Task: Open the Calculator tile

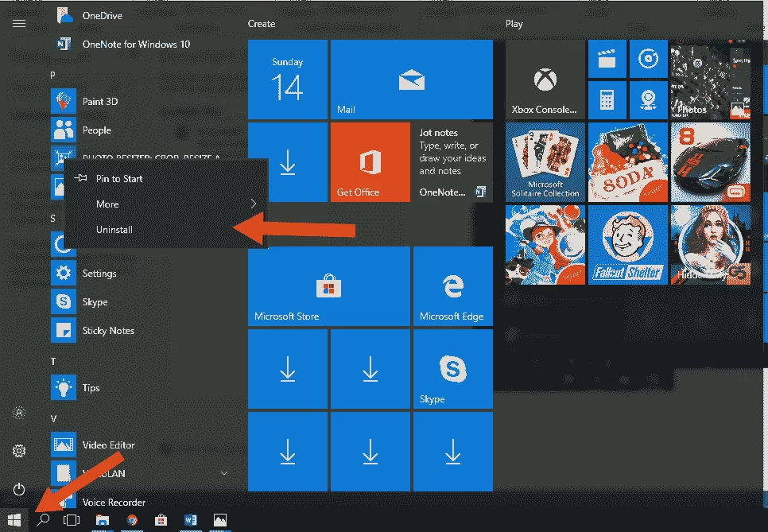Action: pos(607,100)
